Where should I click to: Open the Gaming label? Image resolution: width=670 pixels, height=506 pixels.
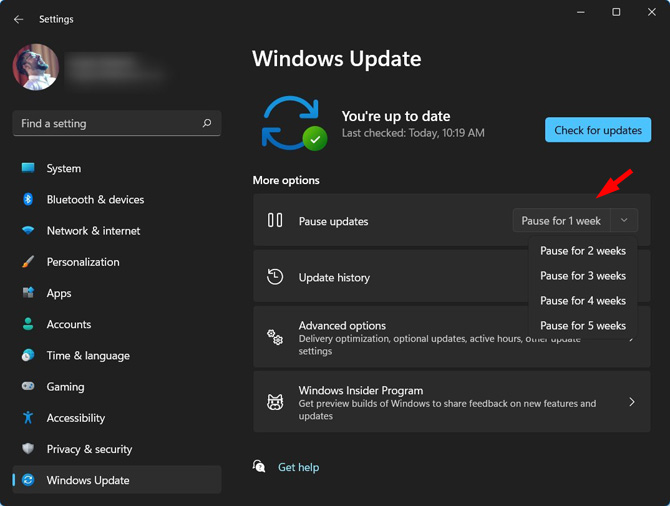[x=65, y=387]
